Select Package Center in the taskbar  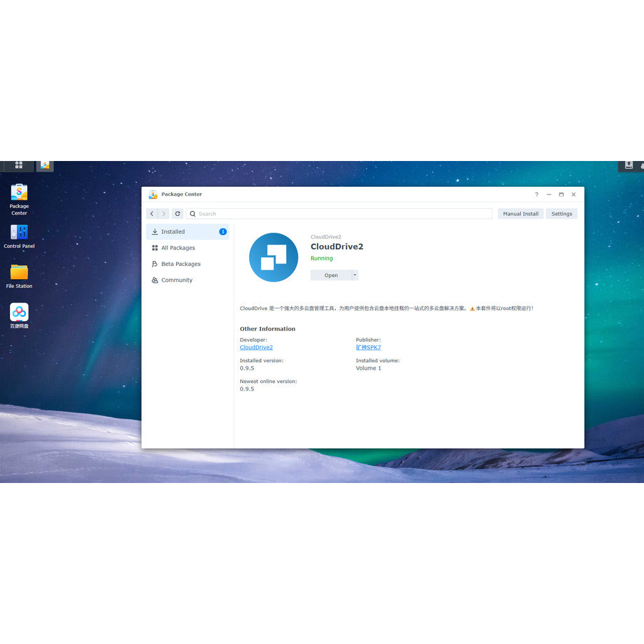(x=45, y=165)
